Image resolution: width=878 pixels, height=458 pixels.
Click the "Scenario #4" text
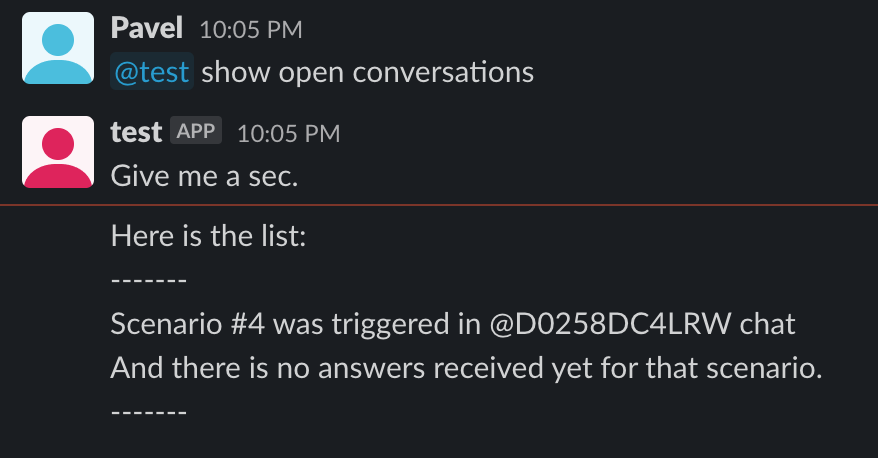[x=188, y=324]
